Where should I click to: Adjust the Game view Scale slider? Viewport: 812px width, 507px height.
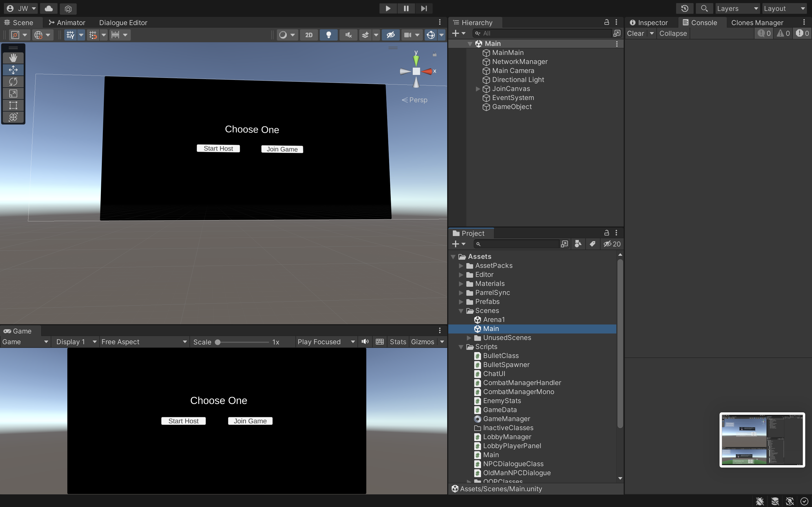[x=218, y=342]
